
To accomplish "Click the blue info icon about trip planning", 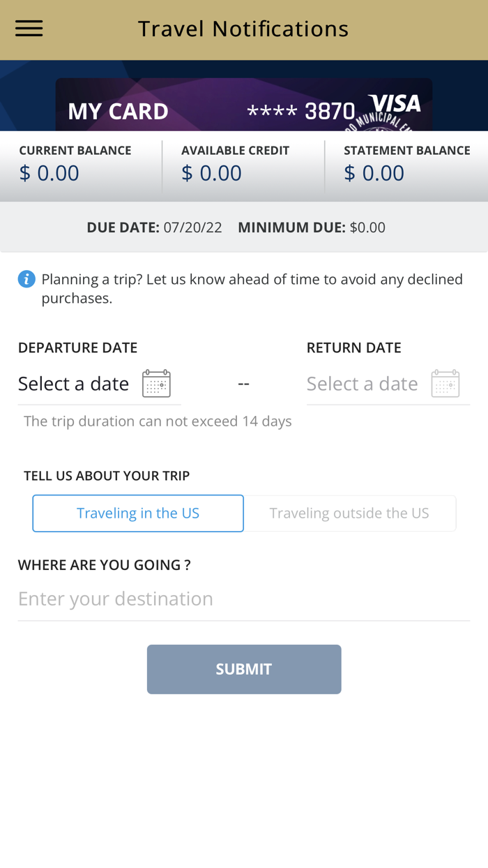I will pos(26,278).
